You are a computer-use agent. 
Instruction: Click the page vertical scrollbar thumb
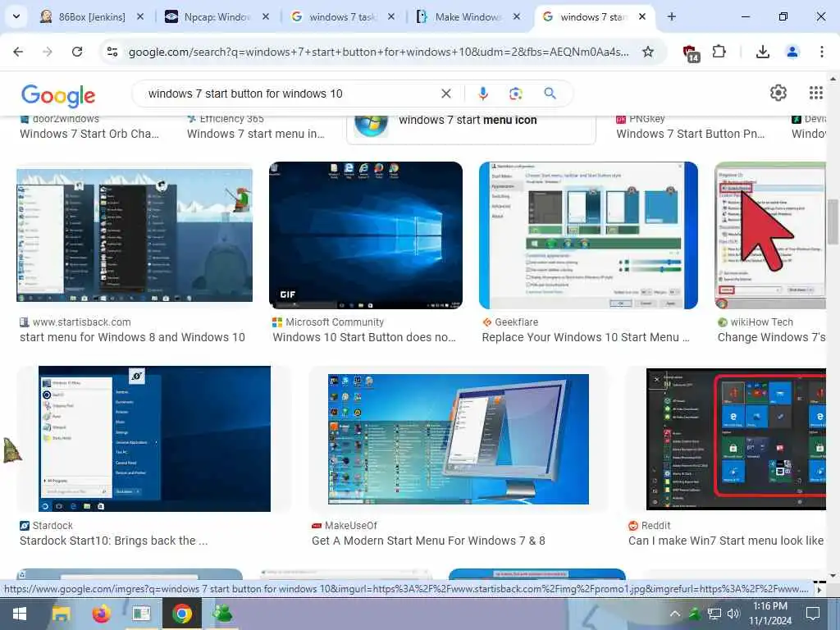click(x=833, y=220)
